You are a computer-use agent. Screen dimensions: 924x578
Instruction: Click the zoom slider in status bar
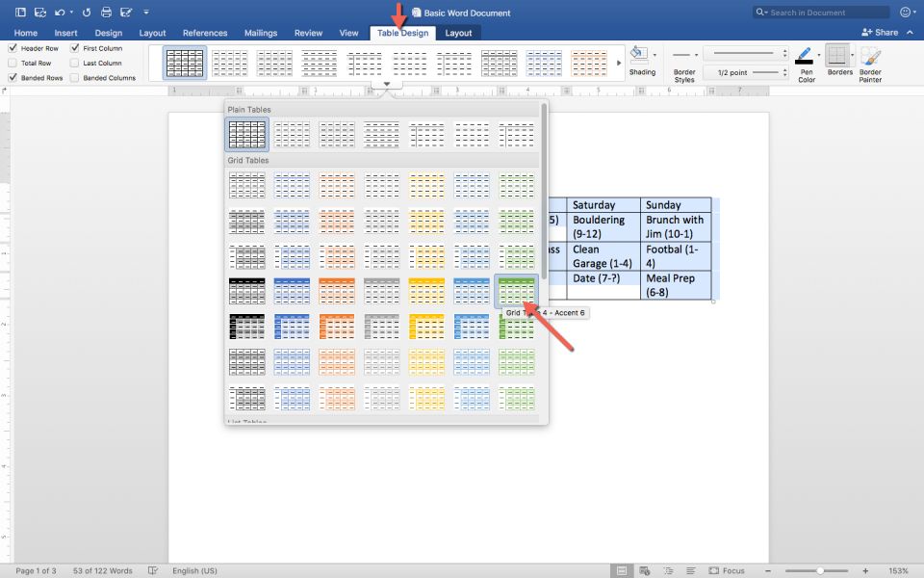[819, 570]
